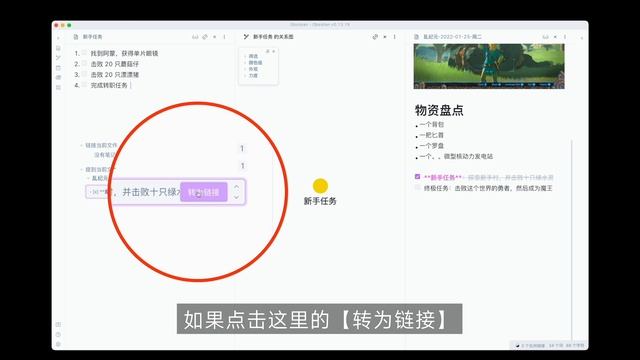
Task: Click count badge beside 链接当前文件
Action: coord(242,148)
